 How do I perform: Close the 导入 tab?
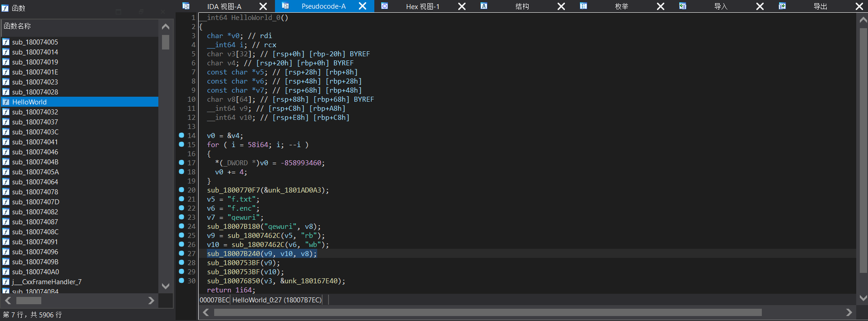click(x=760, y=6)
